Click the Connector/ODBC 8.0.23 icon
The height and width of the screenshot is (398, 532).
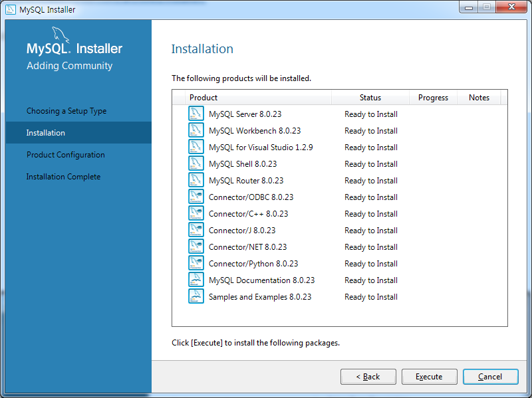(196, 197)
